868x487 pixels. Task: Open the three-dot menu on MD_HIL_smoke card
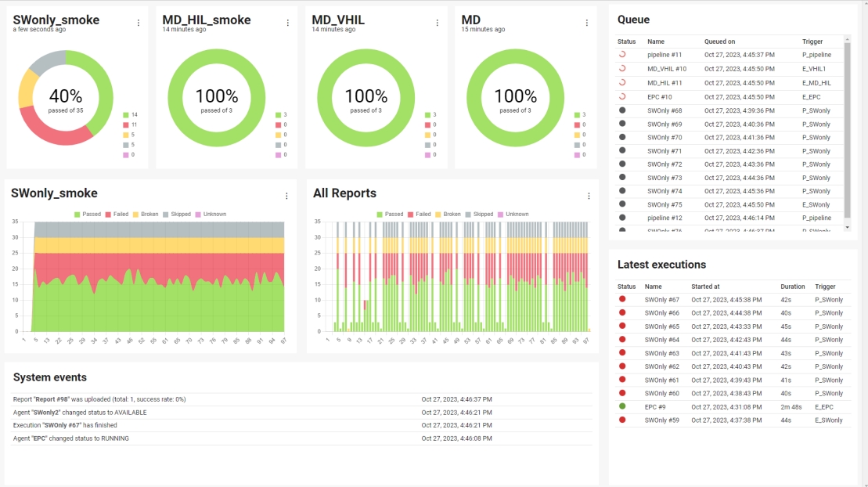(x=288, y=23)
